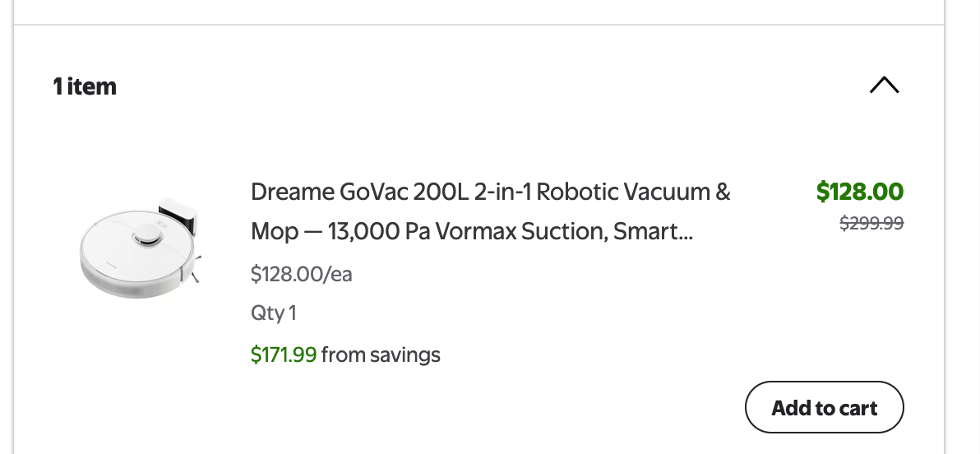The width and height of the screenshot is (980, 454).
Task: Click the "2-in-1 Robotic Vacuum &" title text
Action: pos(602,192)
